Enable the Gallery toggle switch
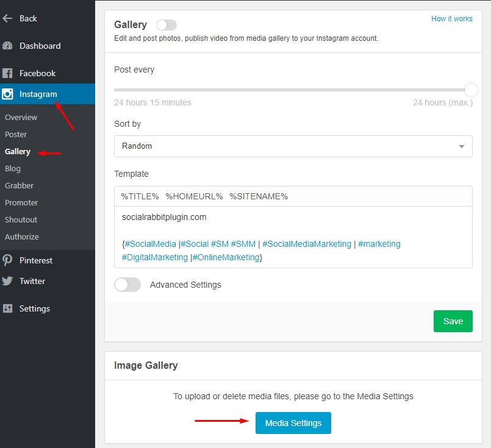The image size is (491, 448). click(x=166, y=24)
